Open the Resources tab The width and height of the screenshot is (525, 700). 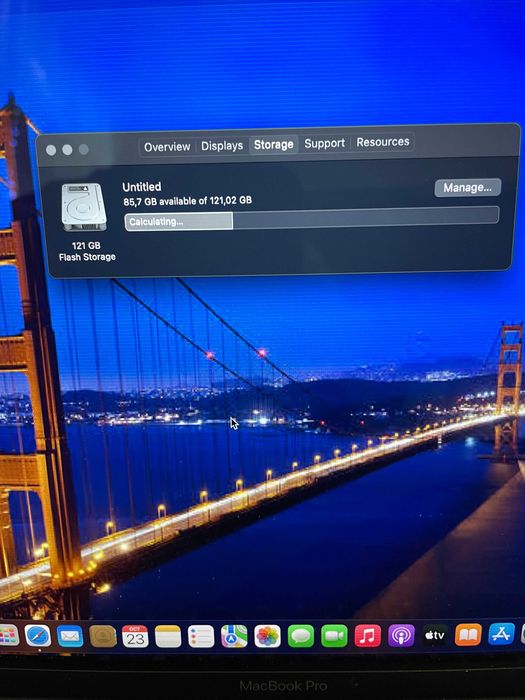pyautogui.click(x=383, y=142)
